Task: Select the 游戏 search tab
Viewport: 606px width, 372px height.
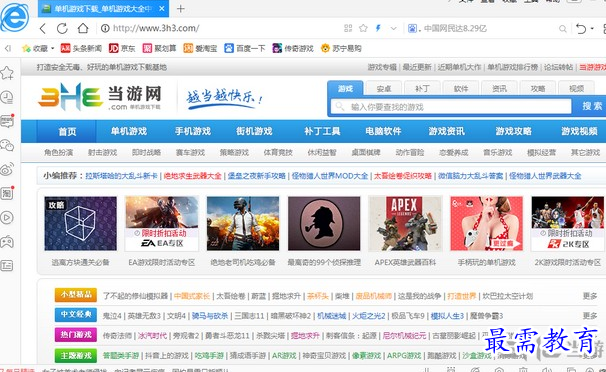Action: click(345, 88)
